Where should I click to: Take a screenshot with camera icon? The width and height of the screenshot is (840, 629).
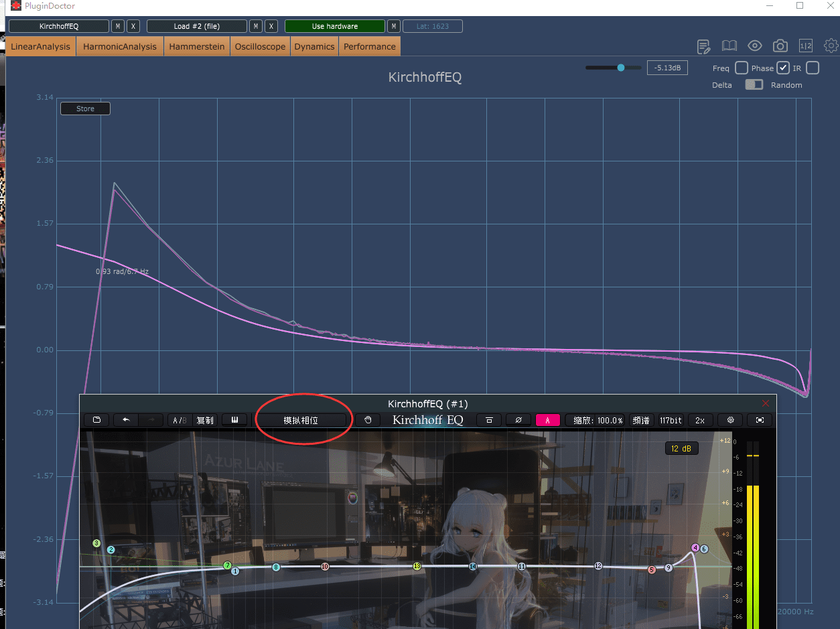780,46
